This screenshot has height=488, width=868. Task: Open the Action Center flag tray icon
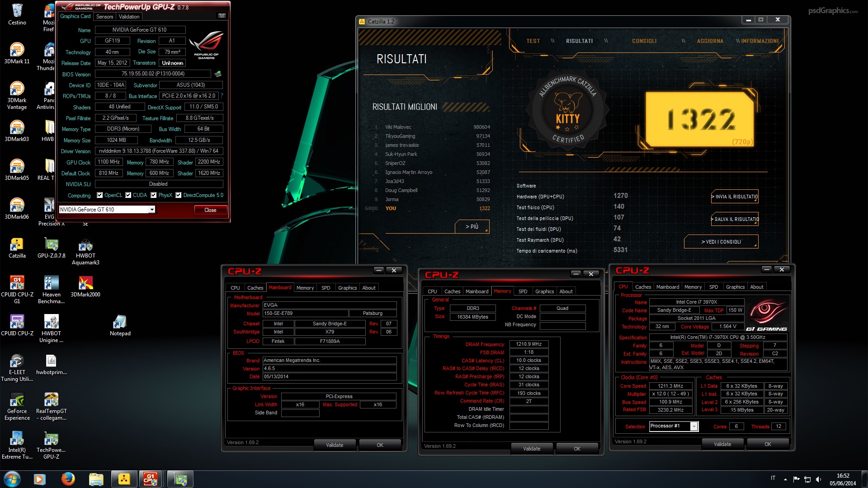pyautogui.click(x=797, y=479)
